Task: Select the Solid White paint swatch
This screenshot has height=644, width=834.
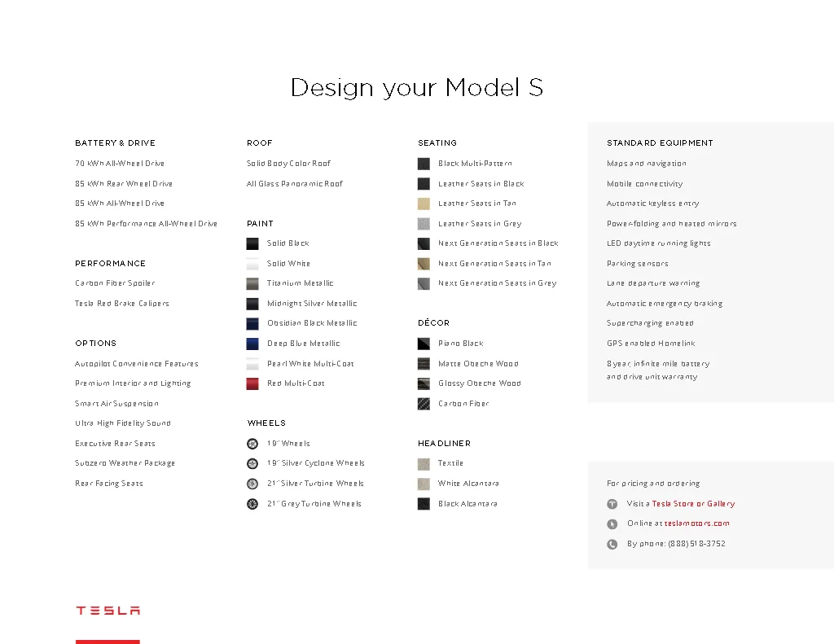Action: click(x=252, y=264)
